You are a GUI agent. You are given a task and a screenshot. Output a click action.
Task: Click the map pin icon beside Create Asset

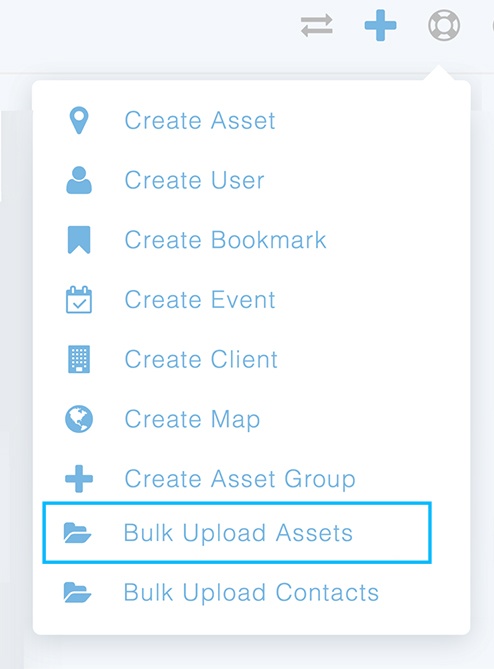[x=79, y=120]
